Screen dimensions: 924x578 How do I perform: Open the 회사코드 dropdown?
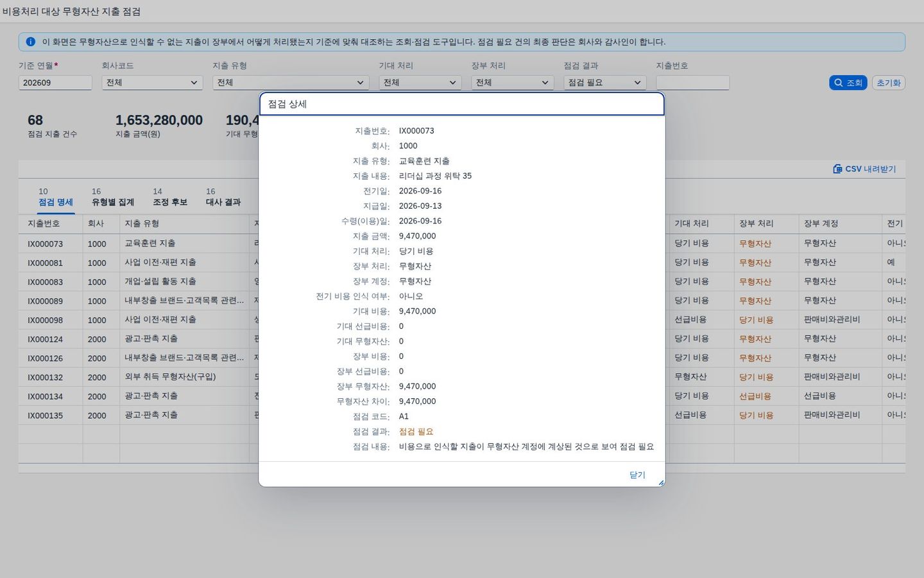coord(152,82)
